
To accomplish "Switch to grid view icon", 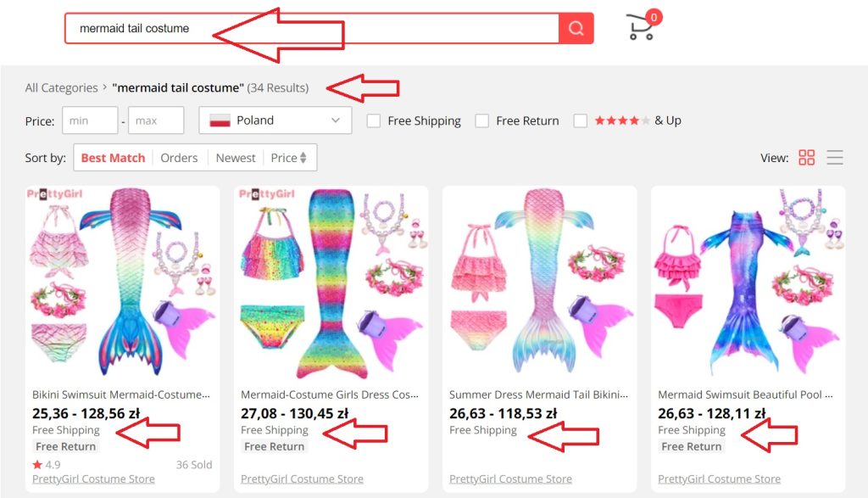I will 807,158.
